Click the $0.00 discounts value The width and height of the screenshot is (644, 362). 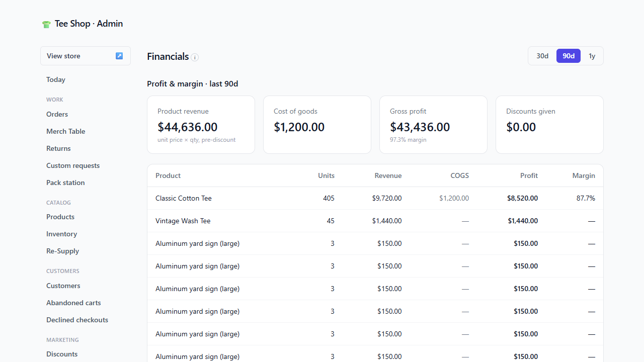[521, 127]
